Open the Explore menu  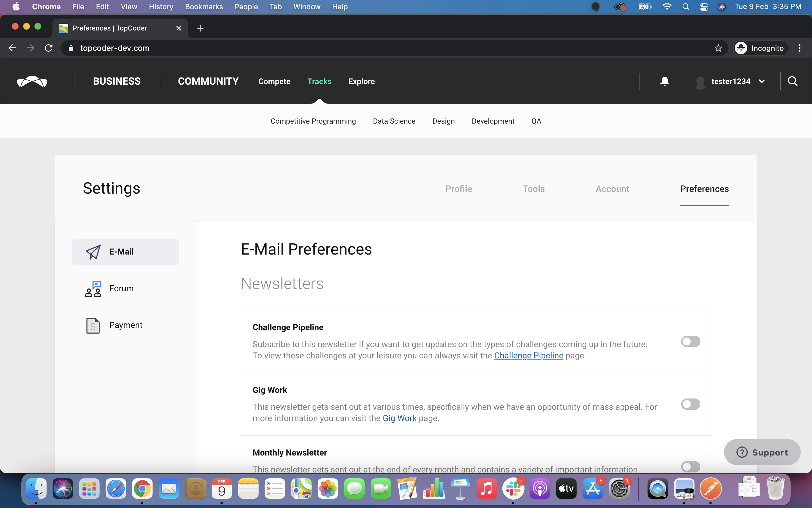361,81
